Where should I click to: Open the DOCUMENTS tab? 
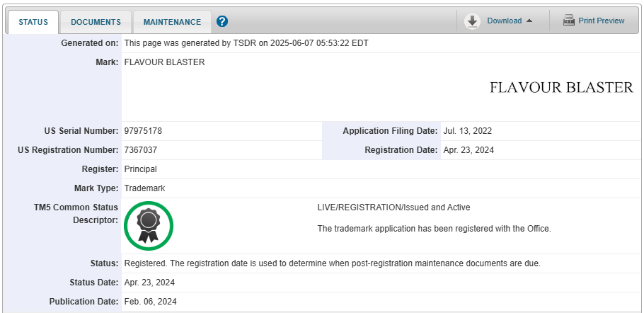96,22
